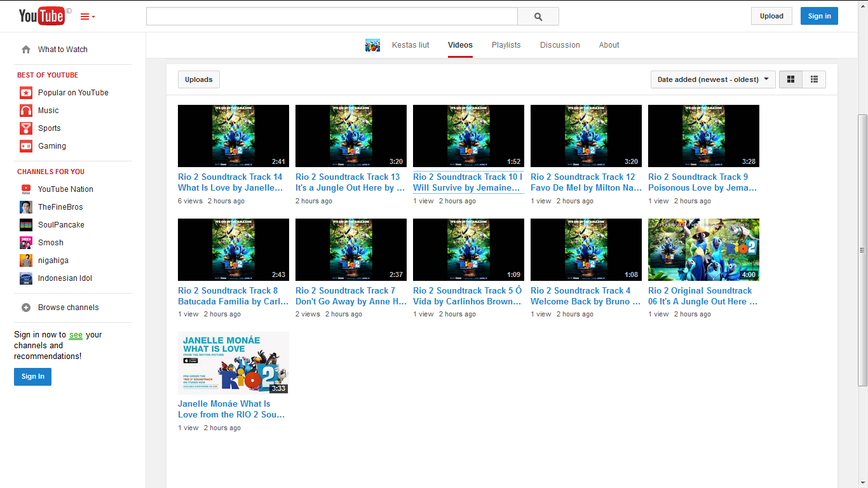
Task: Click the page vertical scrollbar
Action: click(862, 250)
